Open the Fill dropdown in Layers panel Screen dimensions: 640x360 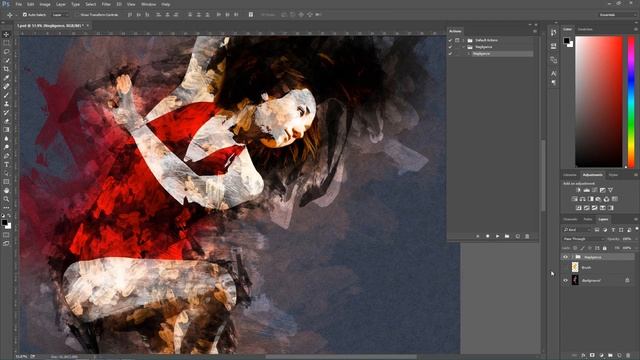pyautogui.click(x=636, y=248)
